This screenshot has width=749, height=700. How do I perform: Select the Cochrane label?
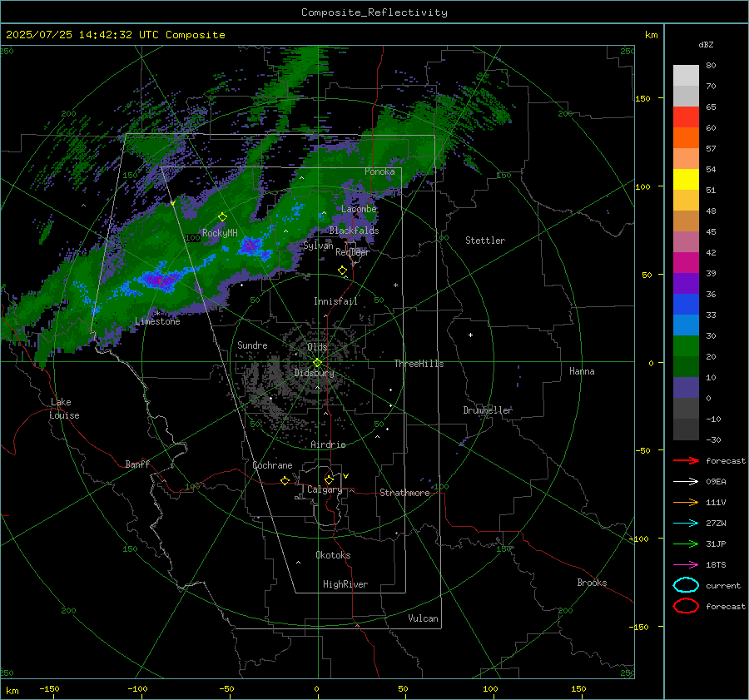pyautogui.click(x=272, y=465)
